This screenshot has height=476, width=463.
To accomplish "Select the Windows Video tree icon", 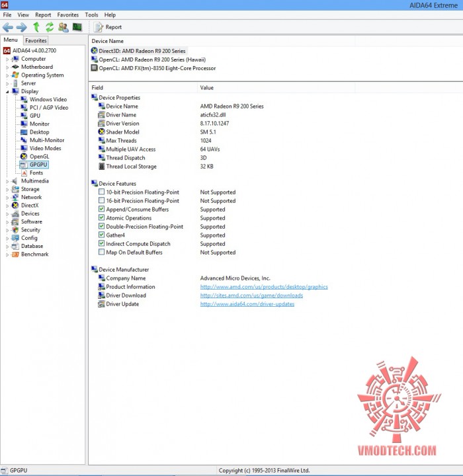I will click(x=24, y=99).
